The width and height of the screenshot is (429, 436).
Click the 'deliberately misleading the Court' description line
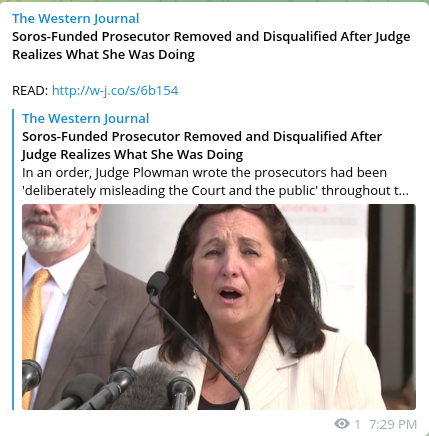[x=215, y=191]
